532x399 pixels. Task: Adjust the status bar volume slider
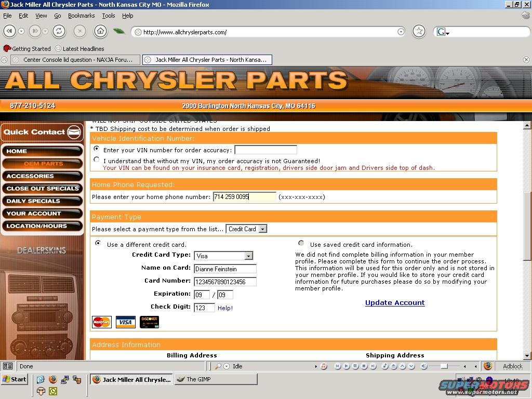click(x=444, y=366)
